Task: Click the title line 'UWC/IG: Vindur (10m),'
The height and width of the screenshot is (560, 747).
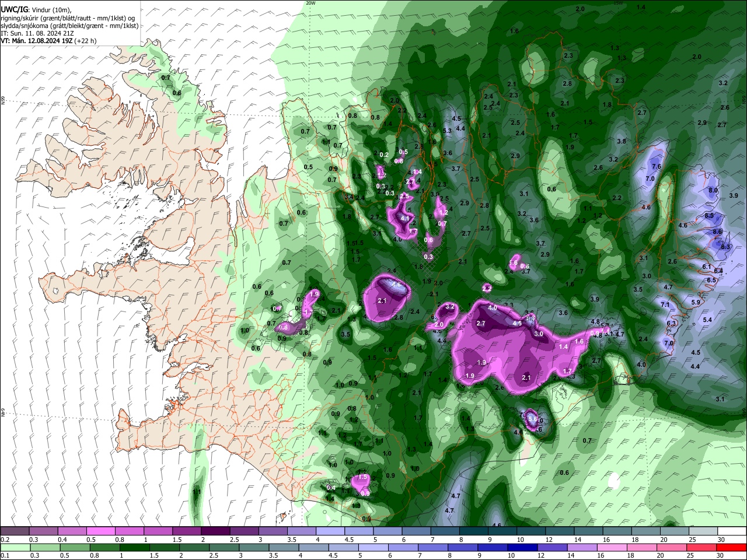Action: [35, 10]
